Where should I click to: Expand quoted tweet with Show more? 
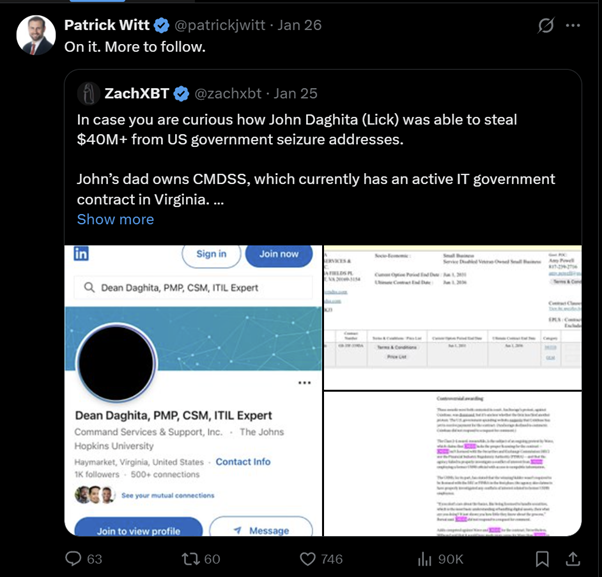pos(115,219)
